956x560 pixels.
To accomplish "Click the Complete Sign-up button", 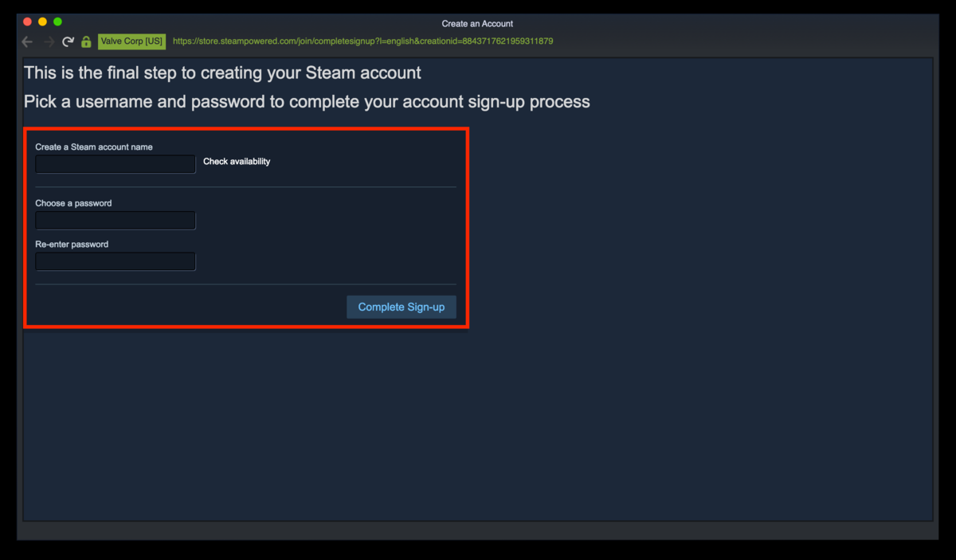I will click(402, 307).
